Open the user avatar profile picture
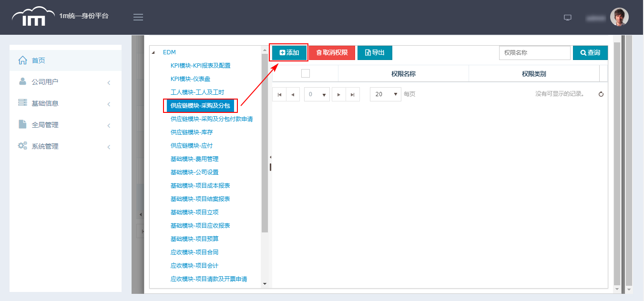The width and height of the screenshot is (644, 301). pos(619,17)
